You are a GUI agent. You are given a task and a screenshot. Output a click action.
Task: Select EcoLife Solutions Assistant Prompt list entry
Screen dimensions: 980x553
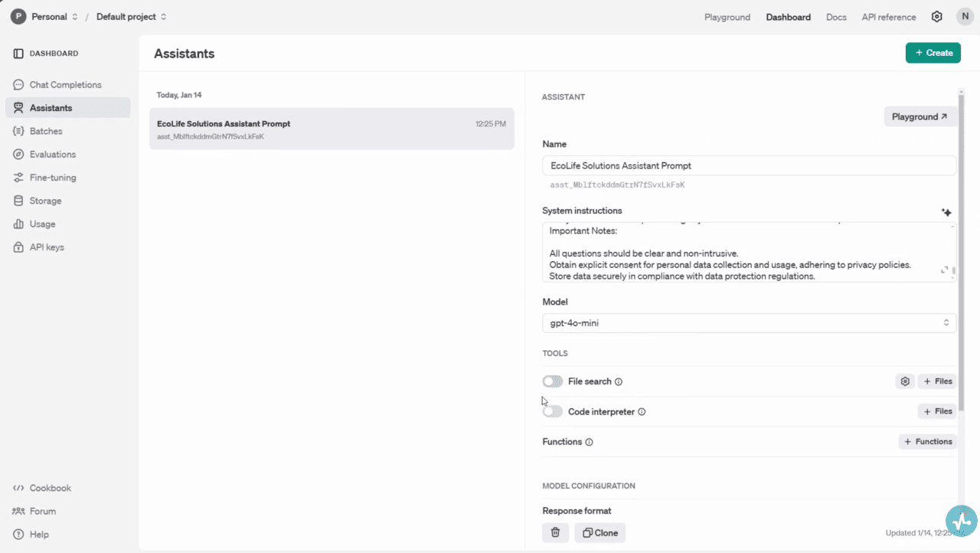pyautogui.click(x=332, y=129)
